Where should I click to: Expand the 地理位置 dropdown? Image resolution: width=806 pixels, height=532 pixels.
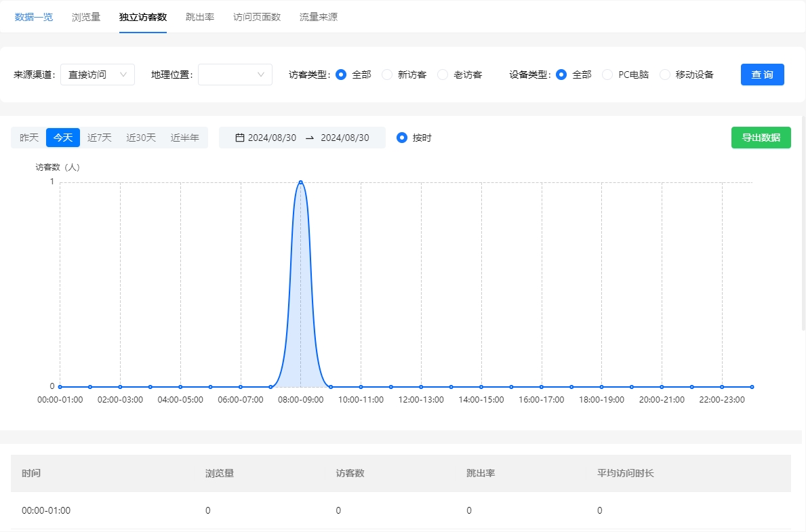tap(235, 75)
